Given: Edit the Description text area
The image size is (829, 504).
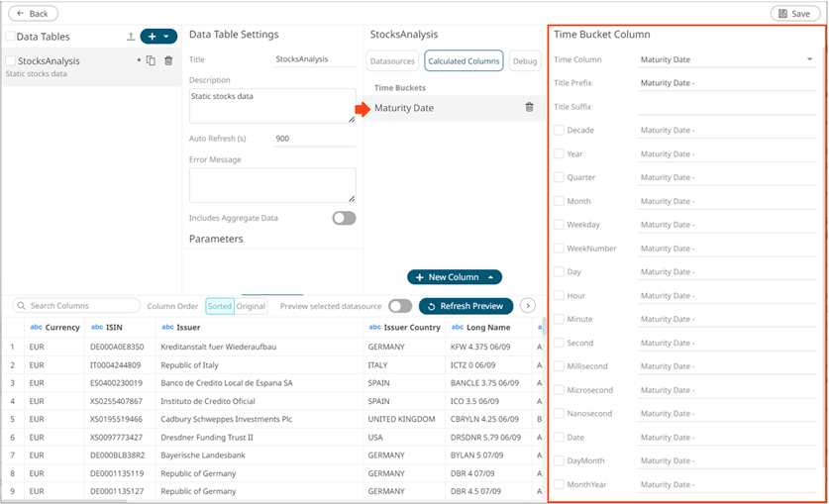Looking at the screenshot, I should [x=272, y=106].
